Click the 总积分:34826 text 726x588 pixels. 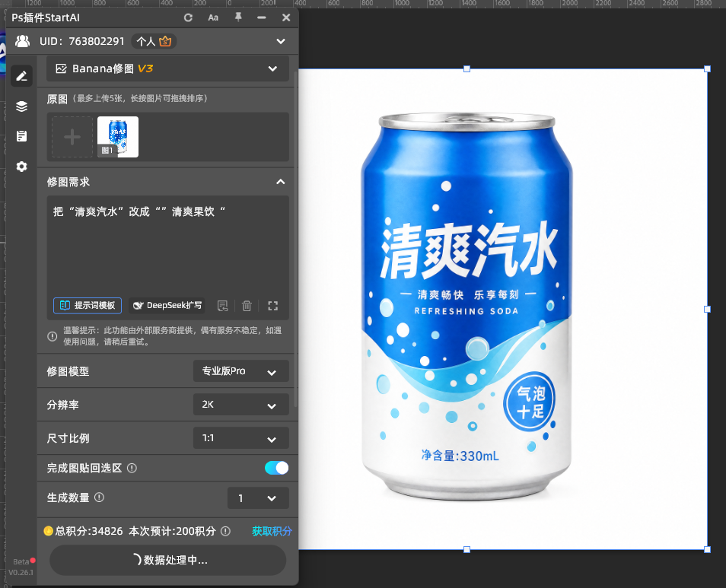coord(89,531)
